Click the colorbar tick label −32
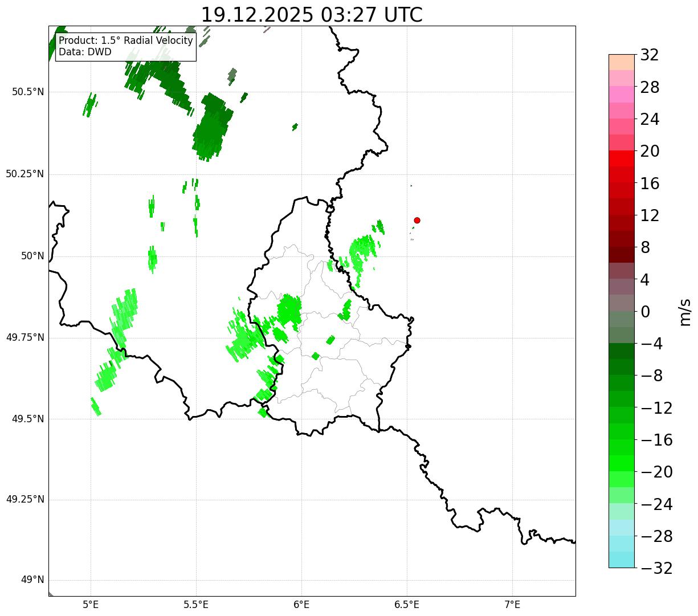Viewport: 698px width, 616px height. (656, 568)
